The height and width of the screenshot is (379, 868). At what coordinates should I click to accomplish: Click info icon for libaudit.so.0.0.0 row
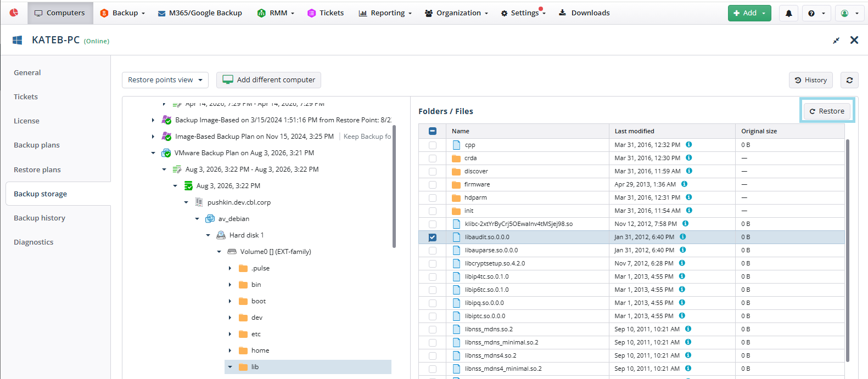[x=682, y=237]
